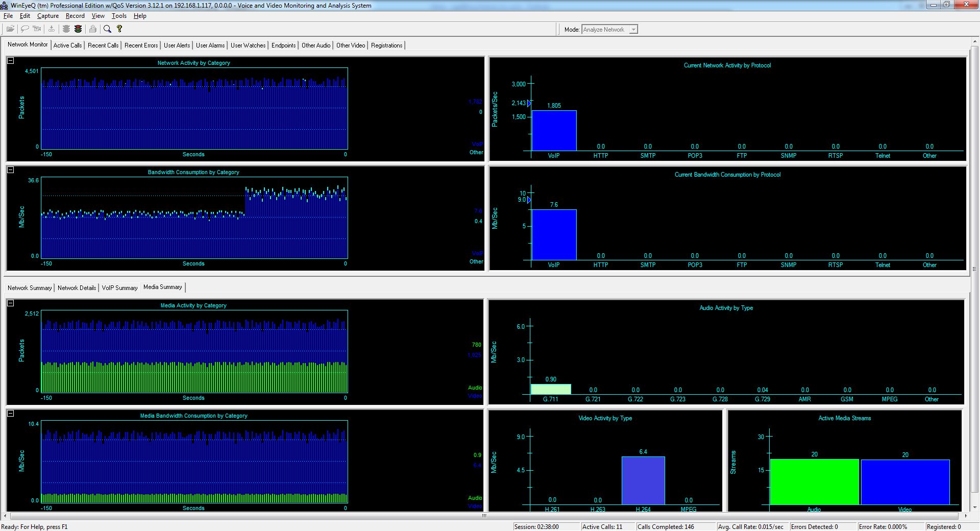Click the G.711 bar in Audio Activity chart
This screenshot has height=531, width=980.
551,390
